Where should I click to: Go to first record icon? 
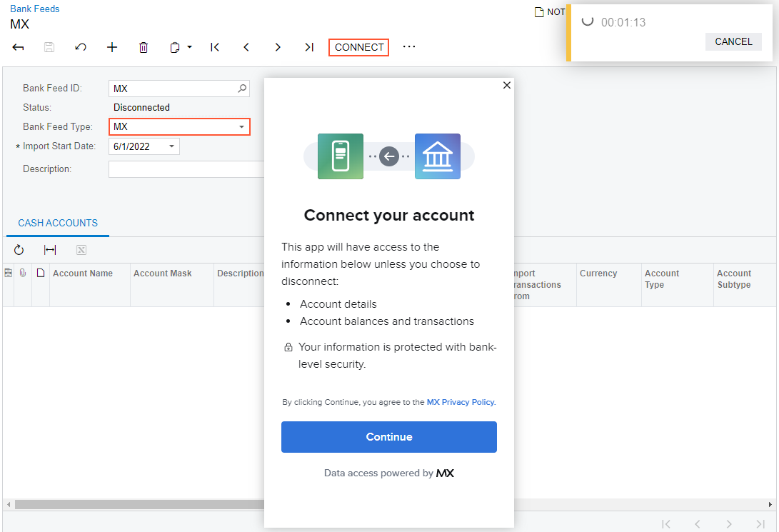pos(215,47)
